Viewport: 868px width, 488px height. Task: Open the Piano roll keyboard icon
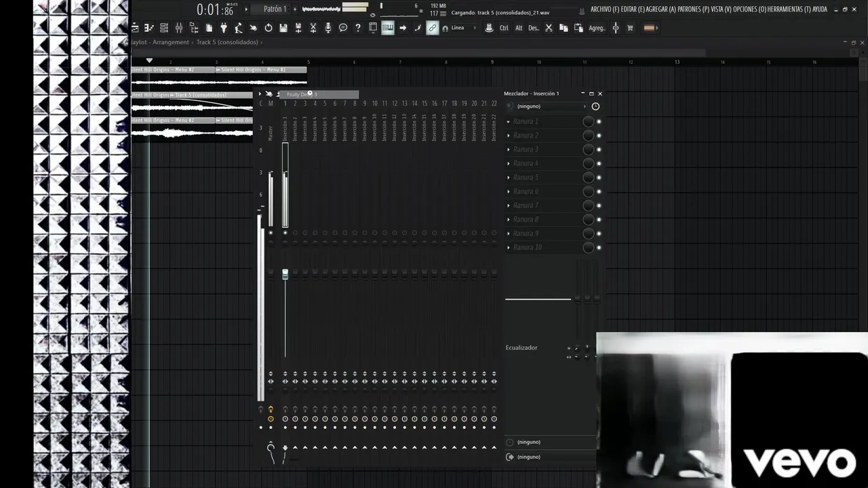tap(388, 28)
